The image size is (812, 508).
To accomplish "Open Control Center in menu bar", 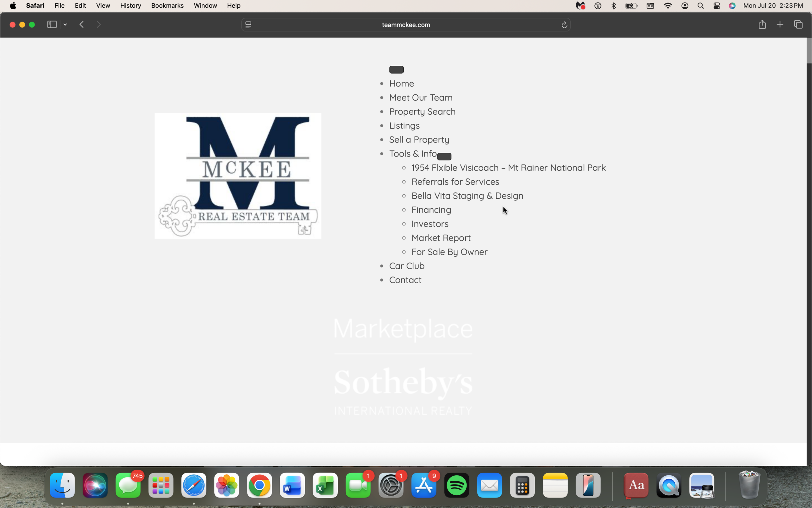I will point(717,6).
